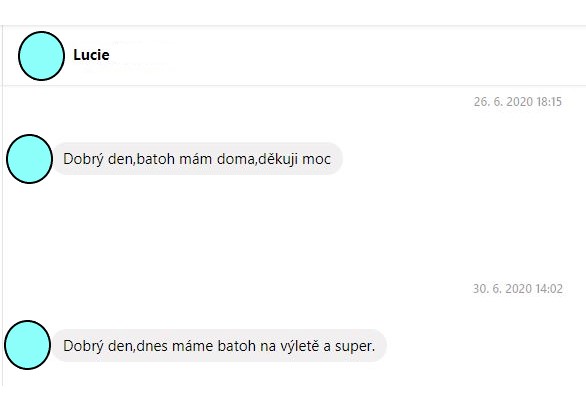Image resolution: width=586 pixels, height=410 pixels.
Task: Click the word "doma" in the first message
Action: tap(235, 159)
